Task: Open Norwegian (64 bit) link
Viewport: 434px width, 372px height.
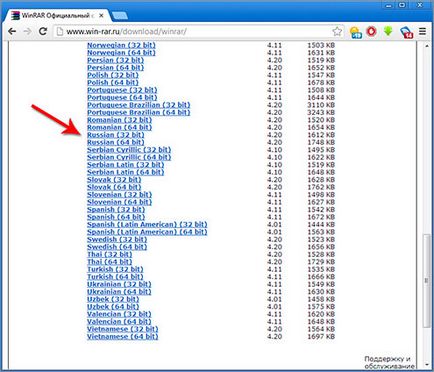Action: (121, 53)
